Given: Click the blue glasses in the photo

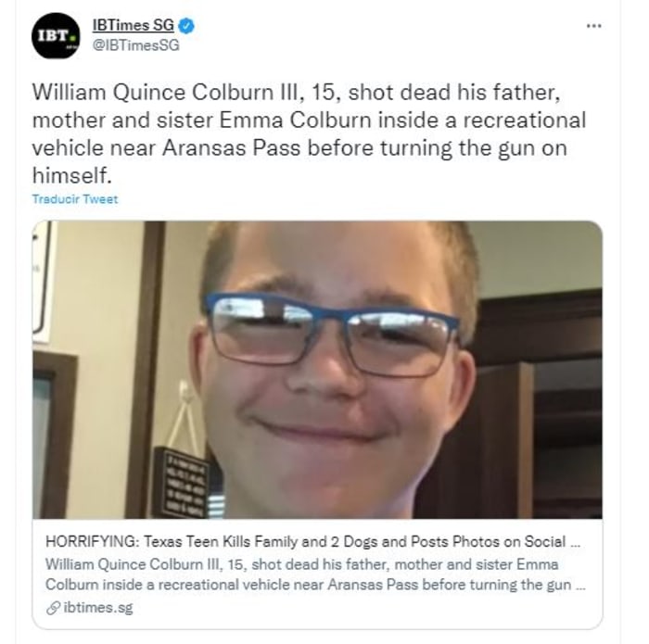Looking at the screenshot, I should point(331,333).
